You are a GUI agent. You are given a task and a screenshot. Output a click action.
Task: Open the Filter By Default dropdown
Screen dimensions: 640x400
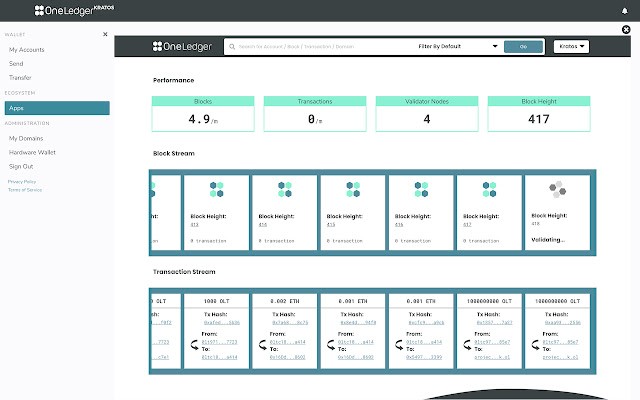point(458,47)
